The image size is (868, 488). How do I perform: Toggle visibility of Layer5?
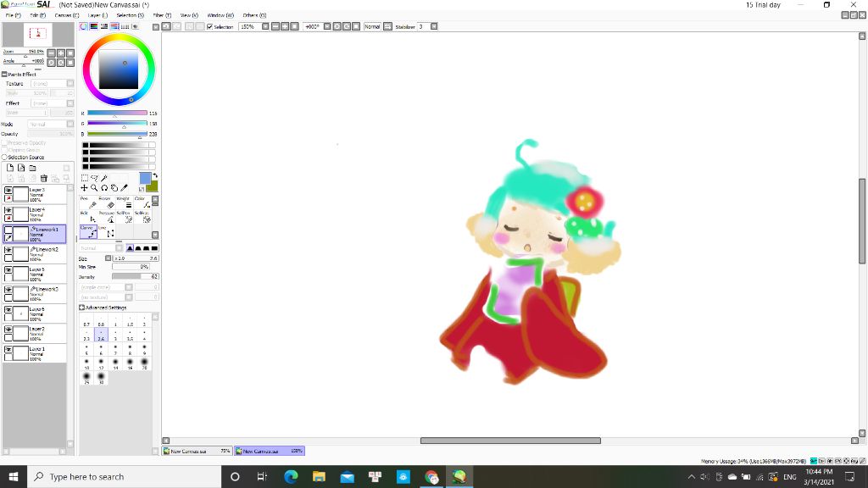pyautogui.click(x=8, y=270)
